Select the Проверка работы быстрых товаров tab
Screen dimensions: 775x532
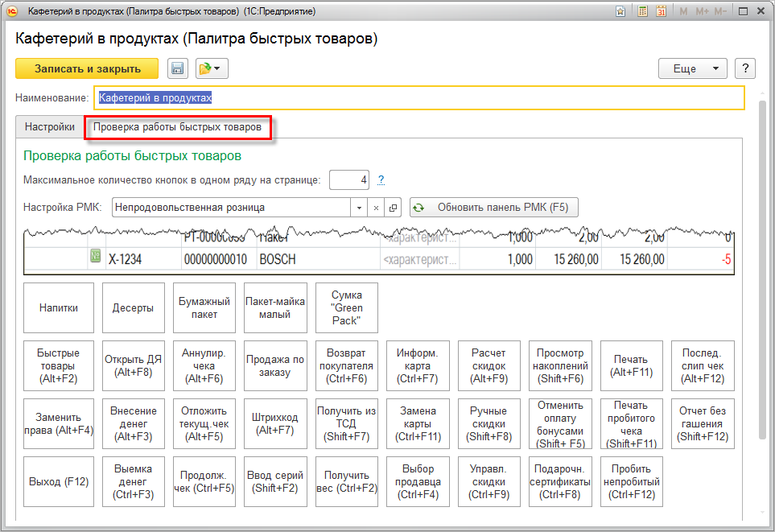pos(177,127)
